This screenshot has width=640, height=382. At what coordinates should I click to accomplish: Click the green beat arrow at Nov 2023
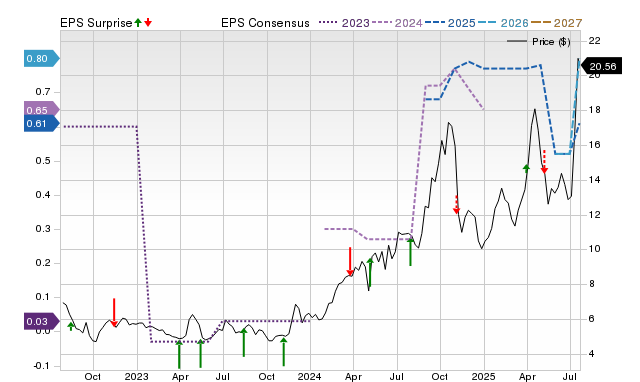point(284,351)
